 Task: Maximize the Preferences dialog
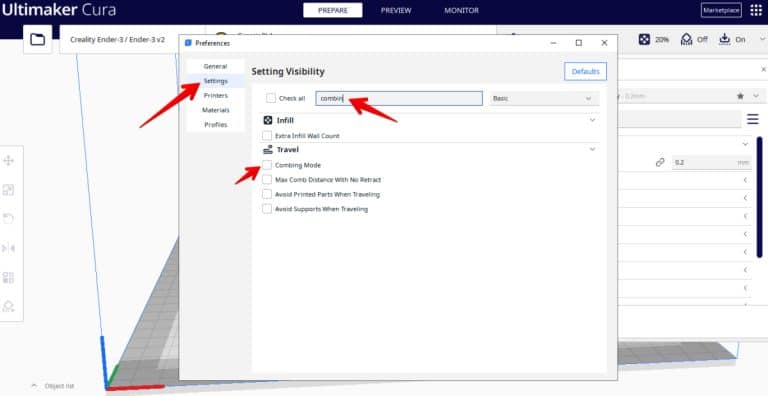click(578, 43)
